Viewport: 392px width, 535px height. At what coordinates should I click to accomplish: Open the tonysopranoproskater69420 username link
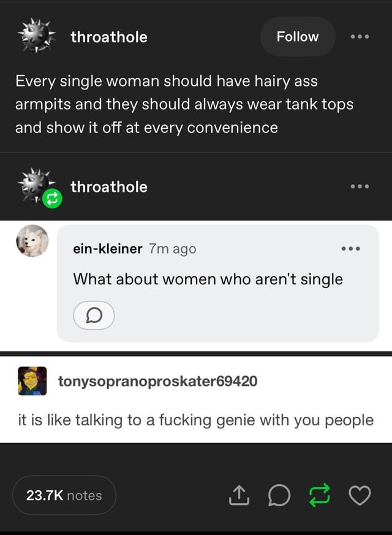click(157, 381)
